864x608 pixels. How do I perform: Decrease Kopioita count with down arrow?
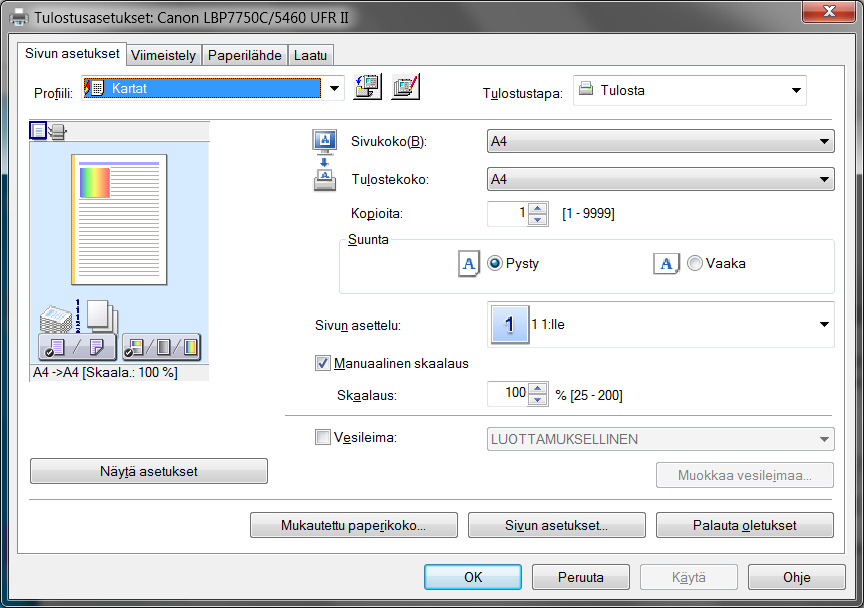click(x=537, y=219)
